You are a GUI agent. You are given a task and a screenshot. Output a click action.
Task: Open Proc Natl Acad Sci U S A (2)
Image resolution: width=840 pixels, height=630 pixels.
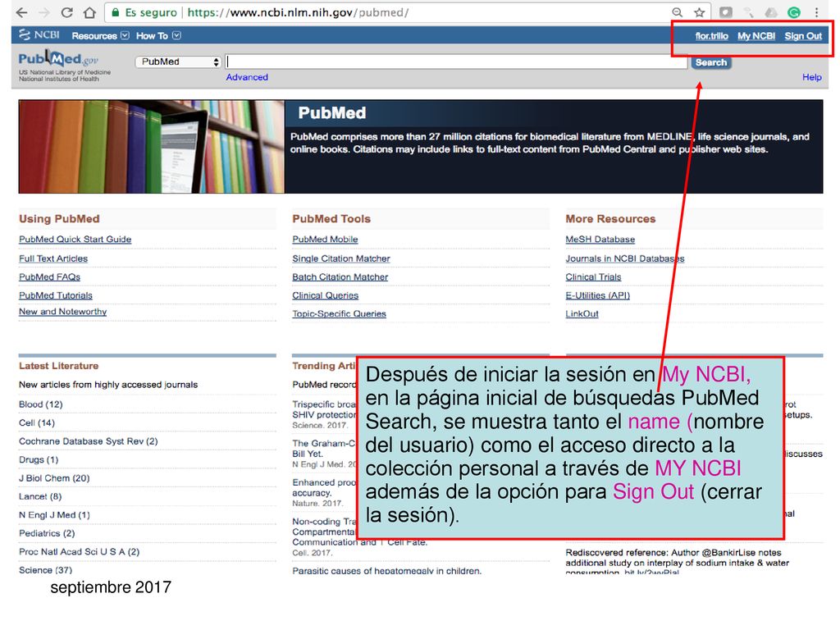click(x=80, y=552)
